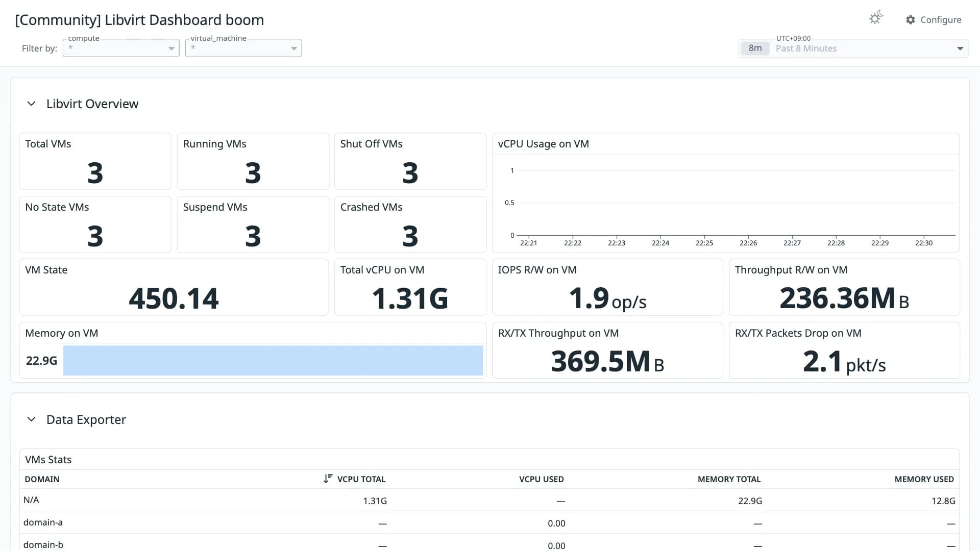This screenshot has height=551, width=980.
Task: Click the blue Memory on VM bar
Action: click(273, 361)
